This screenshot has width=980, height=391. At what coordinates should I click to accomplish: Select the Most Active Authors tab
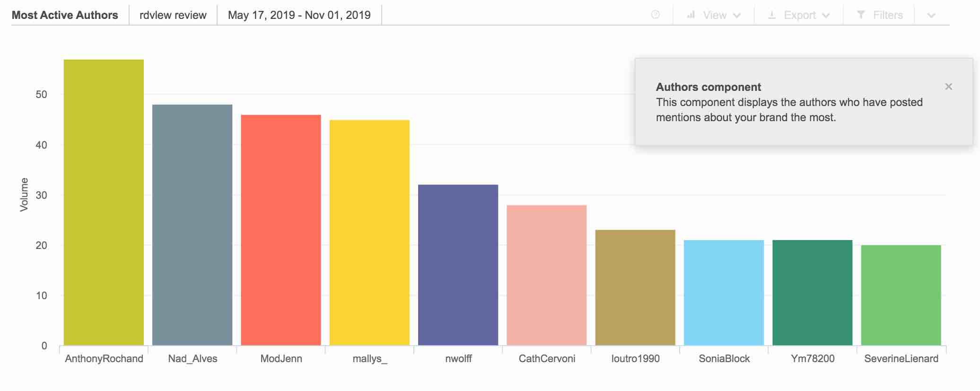coord(65,15)
